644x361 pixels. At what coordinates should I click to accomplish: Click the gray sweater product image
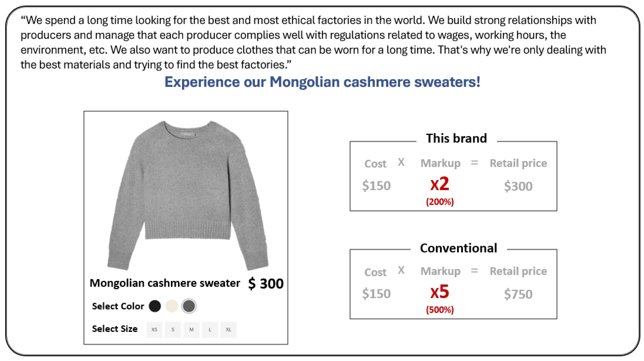[x=187, y=195]
